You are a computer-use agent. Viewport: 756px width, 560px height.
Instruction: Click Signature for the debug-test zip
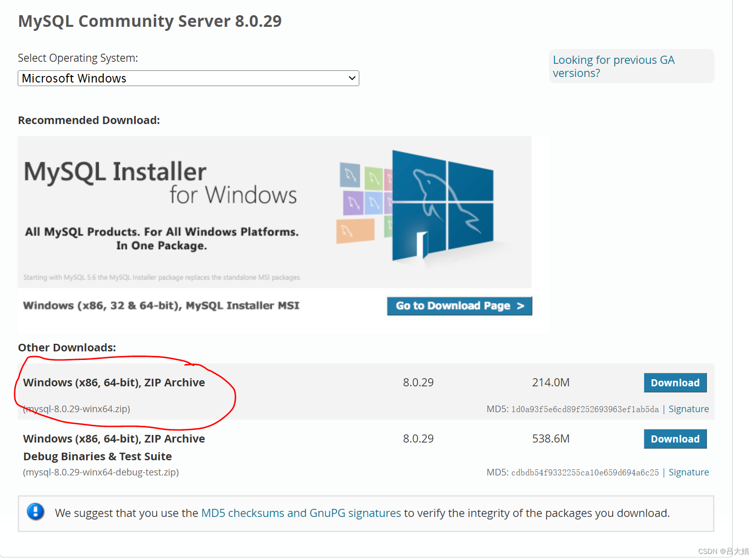pyautogui.click(x=689, y=472)
